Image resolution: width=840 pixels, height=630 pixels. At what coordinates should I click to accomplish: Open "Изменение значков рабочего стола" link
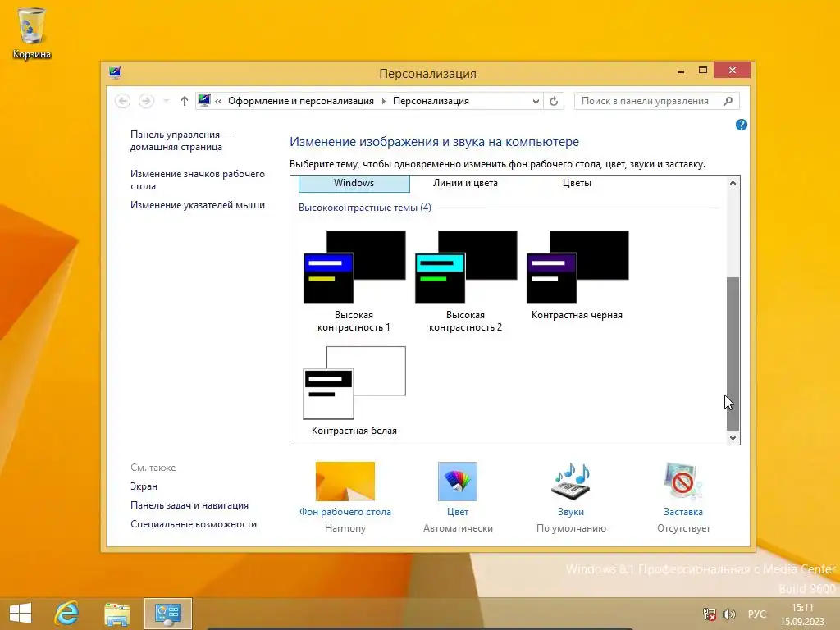[x=198, y=180]
